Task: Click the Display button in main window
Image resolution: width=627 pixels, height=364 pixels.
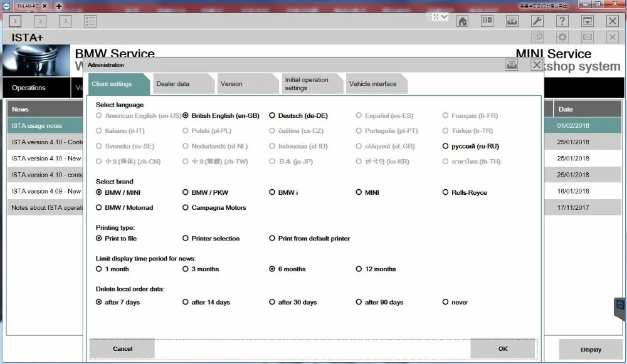Action: (x=591, y=350)
